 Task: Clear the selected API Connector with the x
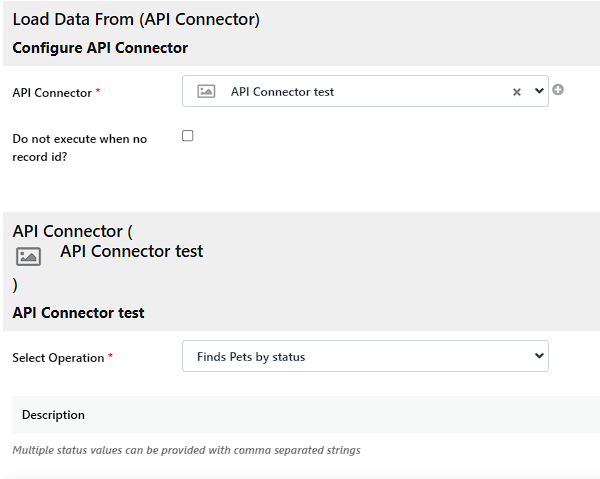point(517,92)
